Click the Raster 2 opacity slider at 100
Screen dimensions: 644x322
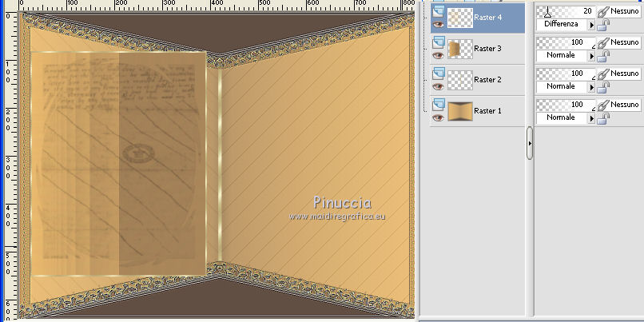pos(566,74)
